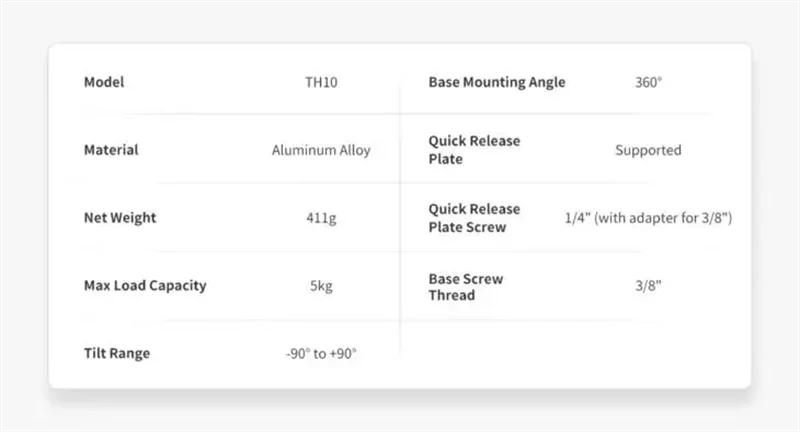Select the 411g weight value

pos(321,217)
